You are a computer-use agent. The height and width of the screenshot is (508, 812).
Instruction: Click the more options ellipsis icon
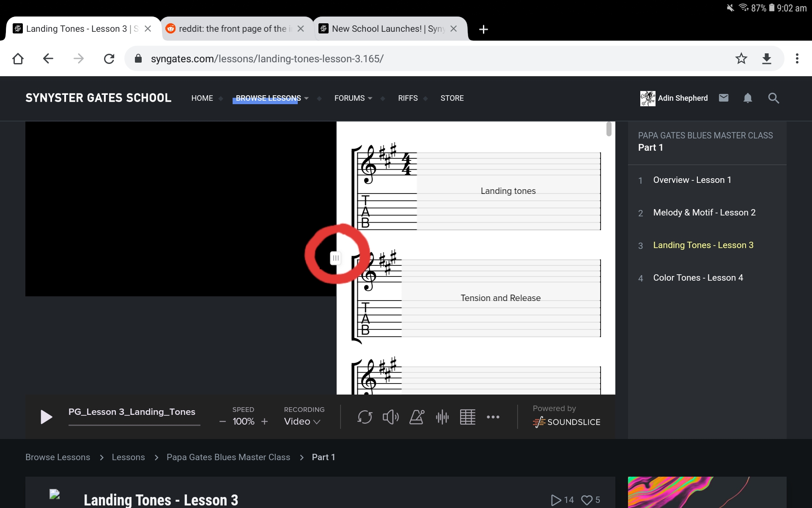pos(493,417)
